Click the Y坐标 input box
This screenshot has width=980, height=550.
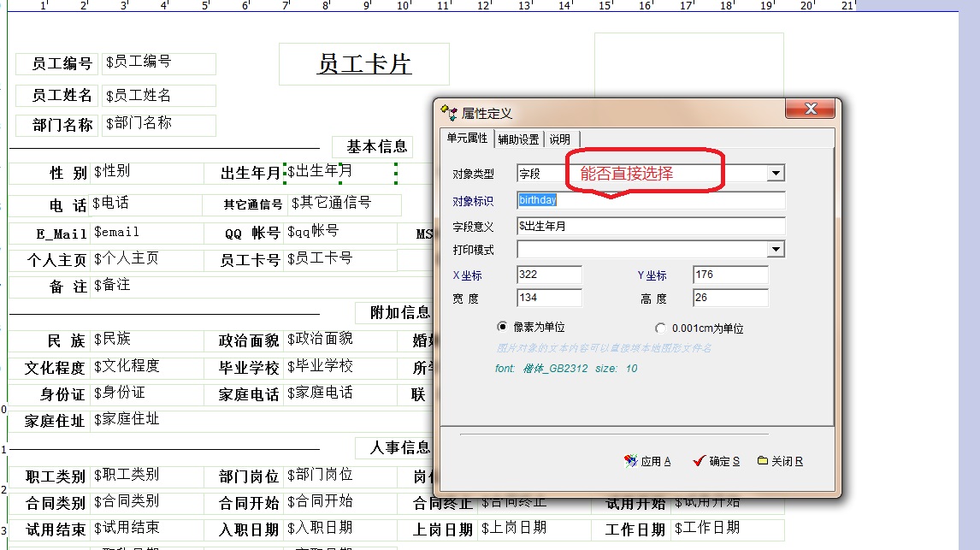729,275
